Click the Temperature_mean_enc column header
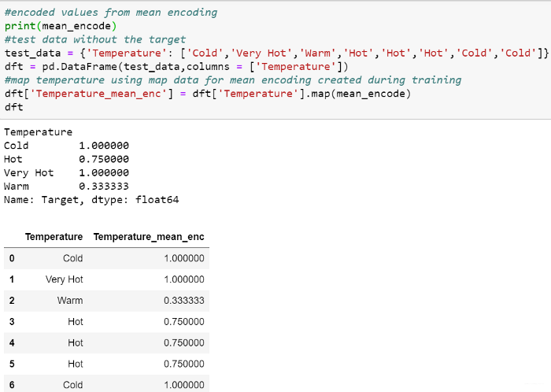This screenshot has height=392, width=551. [x=149, y=237]
